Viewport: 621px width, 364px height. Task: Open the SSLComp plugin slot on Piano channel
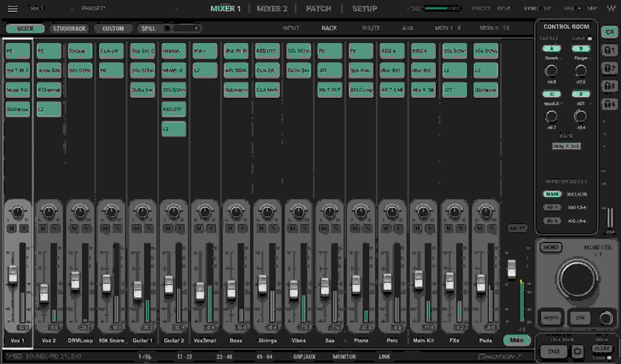tap(361, 90)
